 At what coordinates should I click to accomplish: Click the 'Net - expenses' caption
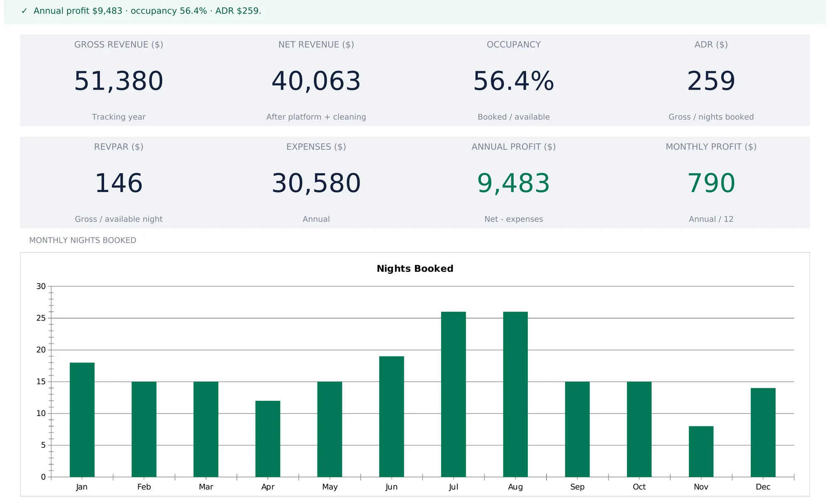pyautogui.click(x=514, y=219)
